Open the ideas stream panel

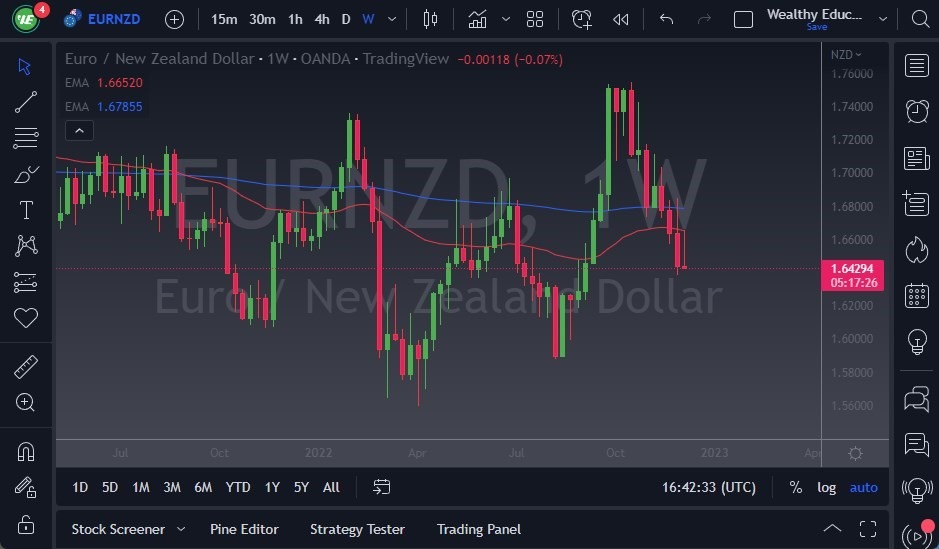tap(916, 490)
